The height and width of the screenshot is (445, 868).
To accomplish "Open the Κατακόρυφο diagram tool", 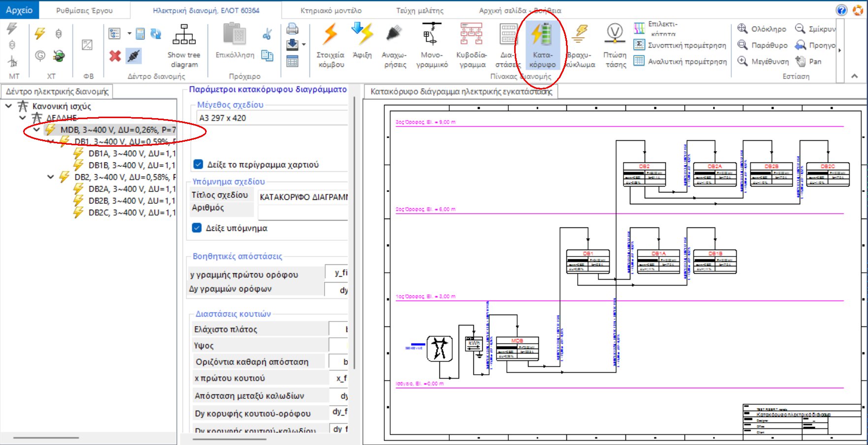I will 542,46.
